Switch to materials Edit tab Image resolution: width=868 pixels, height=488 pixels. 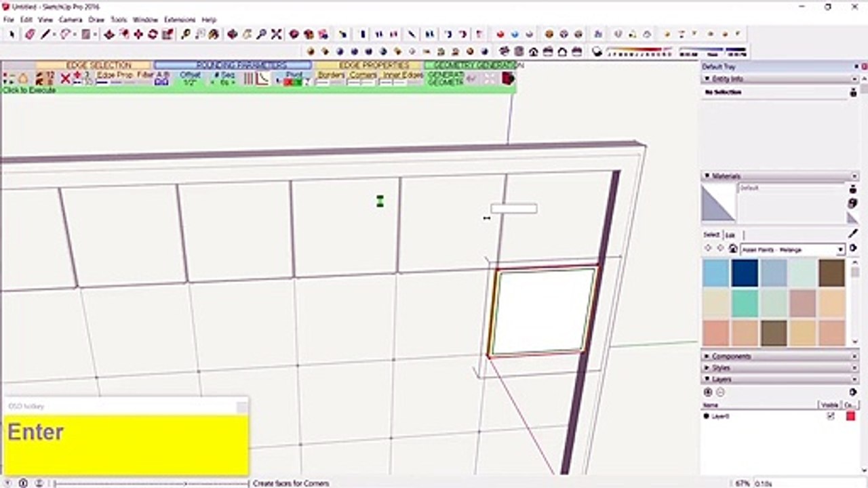[730, 235]
